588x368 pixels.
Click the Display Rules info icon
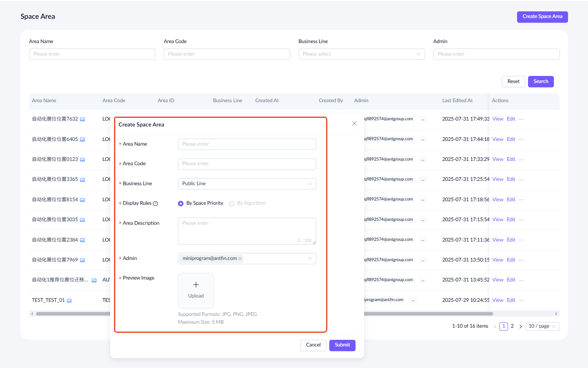pyautogui.click(x=155, y=204)
